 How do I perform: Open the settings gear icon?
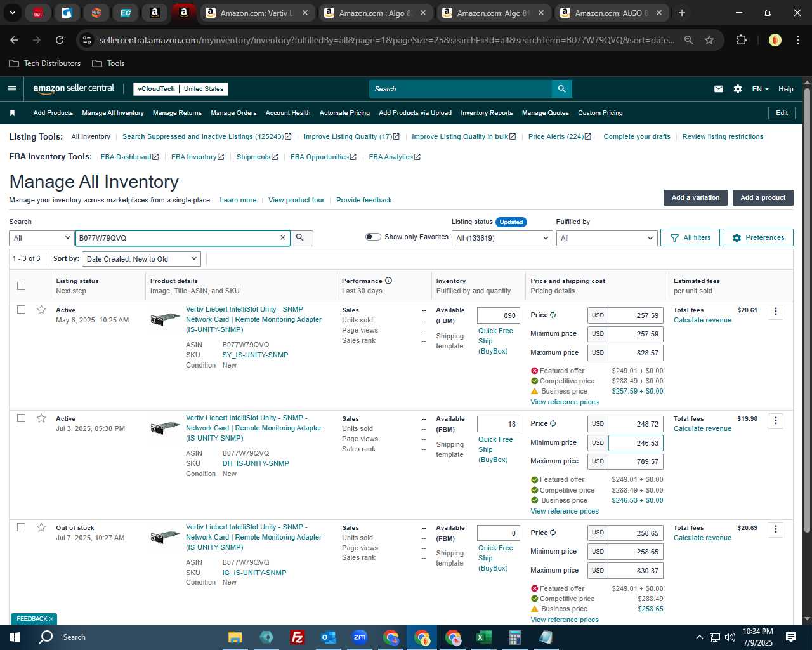tap(737, 89)
